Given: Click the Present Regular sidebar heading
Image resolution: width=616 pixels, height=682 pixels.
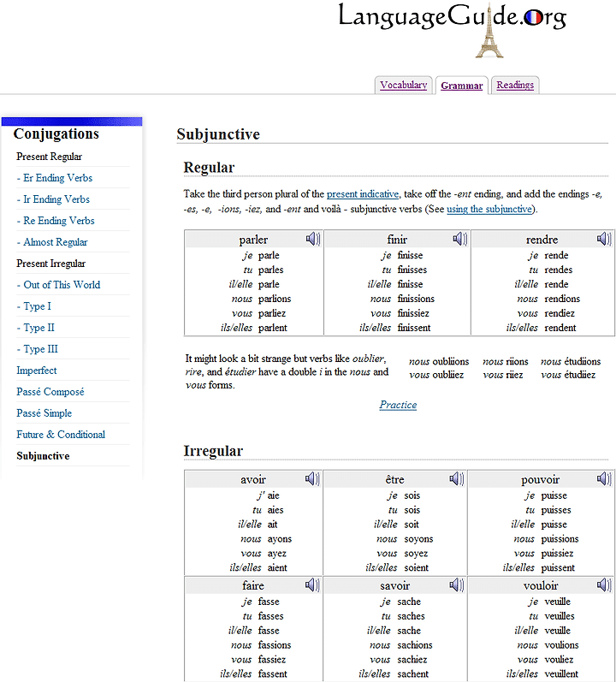Looking at the screenshot, I should [x=49, y=157].
